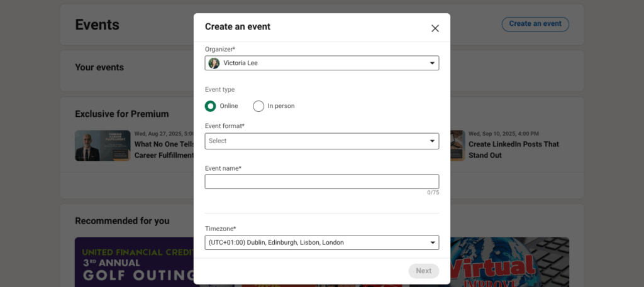Click the Exclusive for Premium heading
644x287 pixels.
coord(122,114)
